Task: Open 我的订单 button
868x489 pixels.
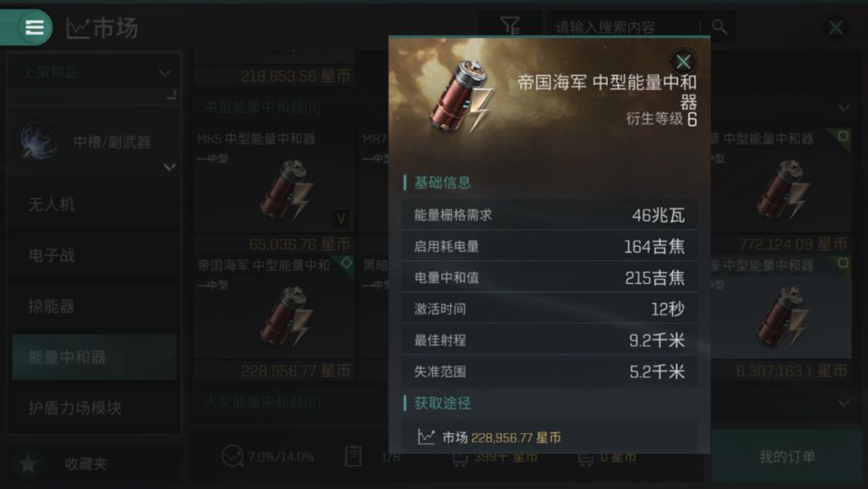Action: click(x=787, y=457)
